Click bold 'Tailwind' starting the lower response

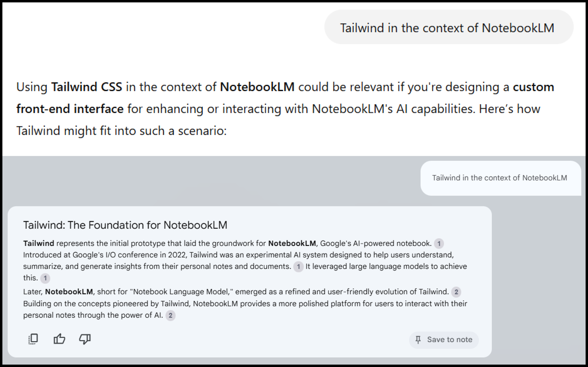click(39, 243)
